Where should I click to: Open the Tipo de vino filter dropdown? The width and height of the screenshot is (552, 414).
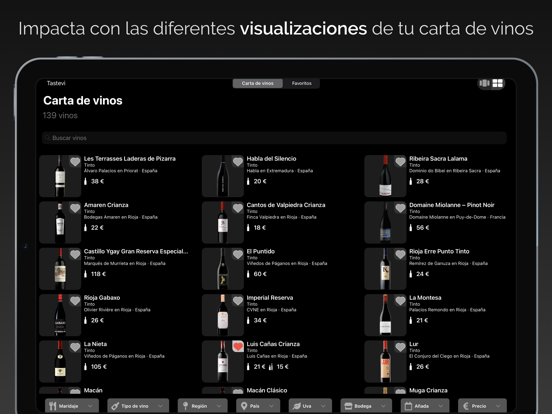coord(138,406)
